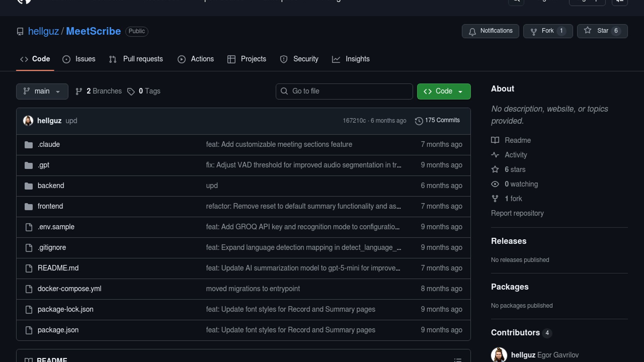Screen dimensions: 644x362
Task: Click hellguz avatar in commit row
Action: [28, 121]
